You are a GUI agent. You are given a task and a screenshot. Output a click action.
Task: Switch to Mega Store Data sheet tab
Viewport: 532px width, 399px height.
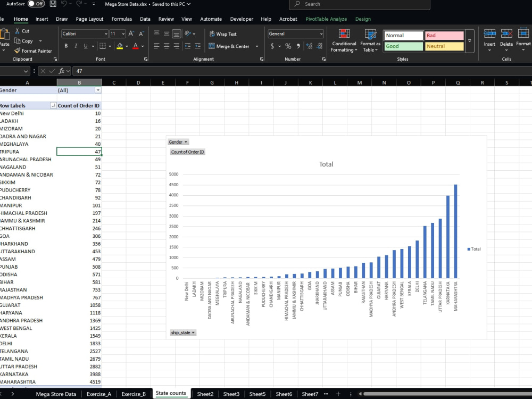pyautogui.click(x=56, y=394)
